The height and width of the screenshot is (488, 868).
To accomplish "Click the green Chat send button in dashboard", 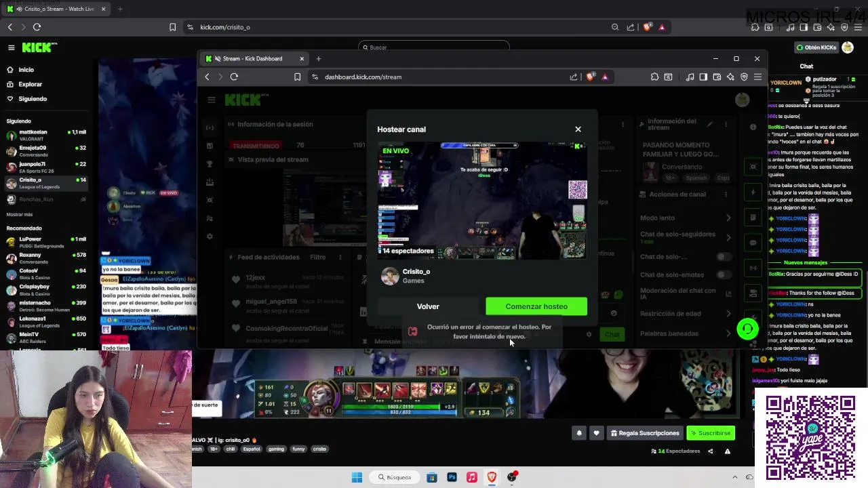I will click(612, 334).
